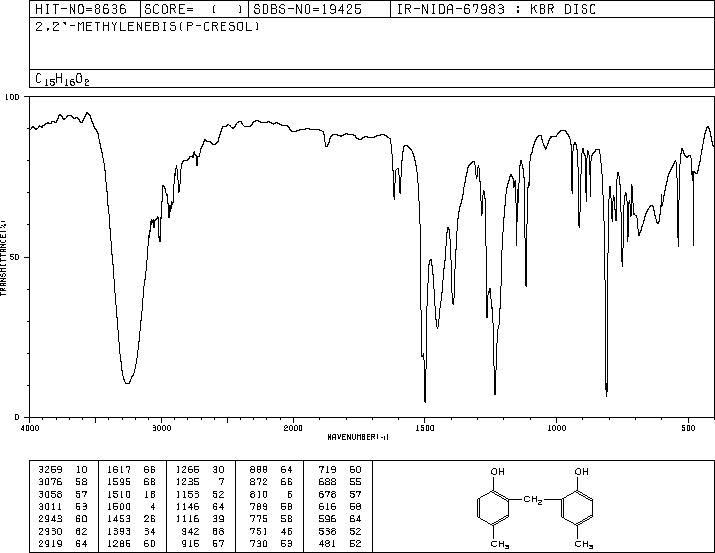Click the deepest peak near 1500 wavenumber
This screenshot has width=715, height=553.
(425, 400)
